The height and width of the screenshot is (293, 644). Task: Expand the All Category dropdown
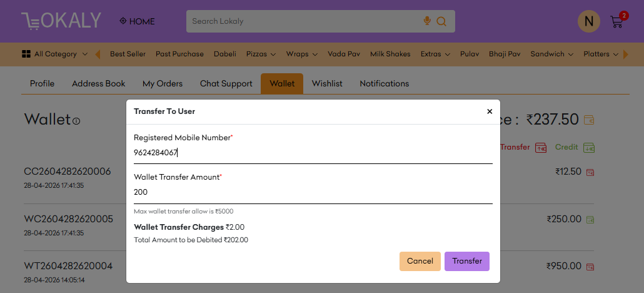point(85,54)
